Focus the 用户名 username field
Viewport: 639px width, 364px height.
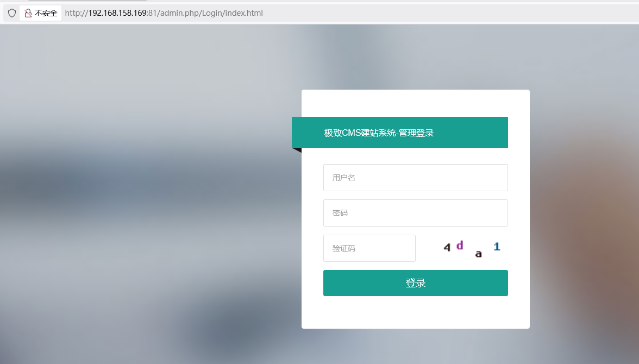tap(415, 178)
